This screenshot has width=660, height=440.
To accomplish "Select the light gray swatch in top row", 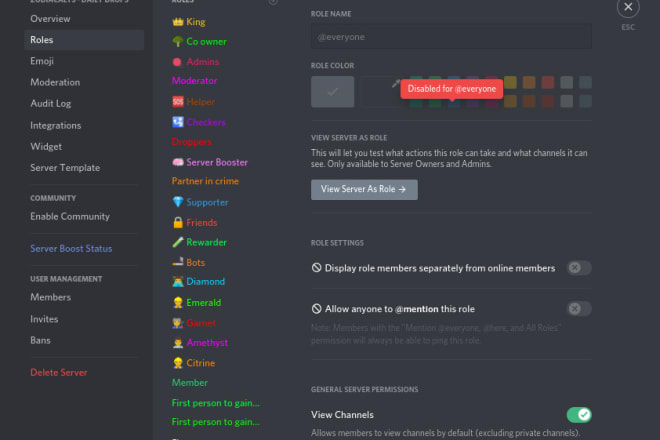I will pyautogui.click(x=567, y=82).
